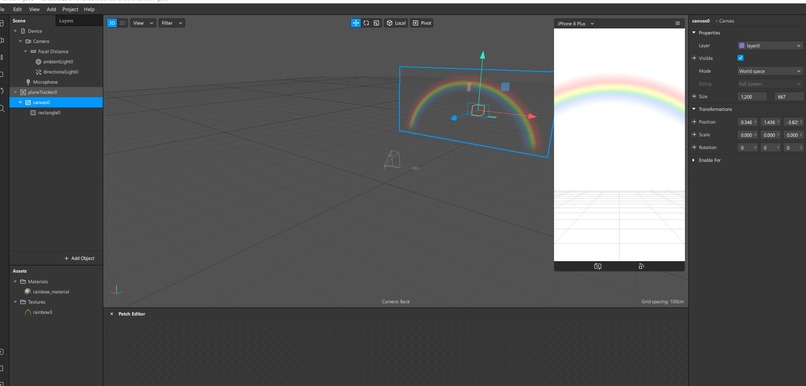The width and height of the screenshot is (806, 386).
Task: Switch to the Scene tab
Action: click(x=19, y=21)
